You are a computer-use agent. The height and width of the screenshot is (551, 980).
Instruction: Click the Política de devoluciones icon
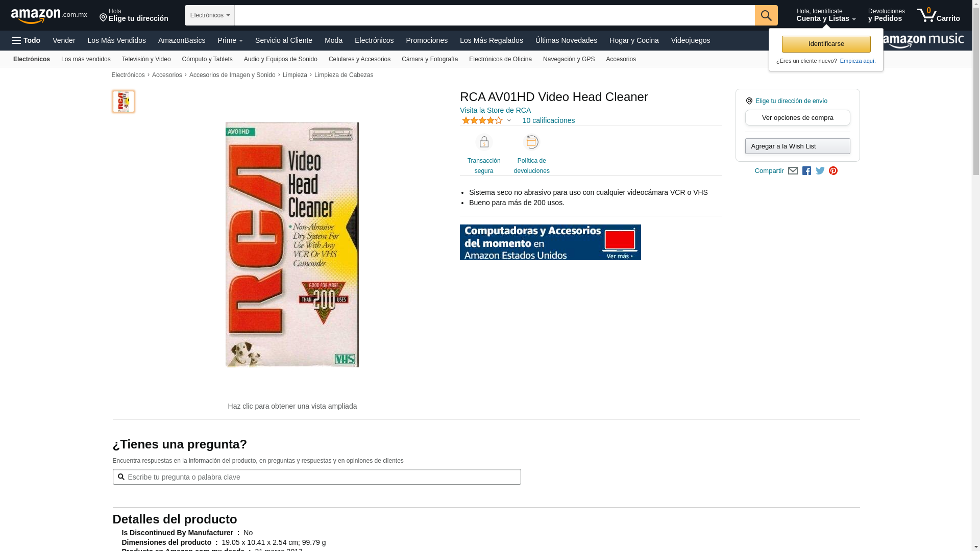click(x=532, y=142)
